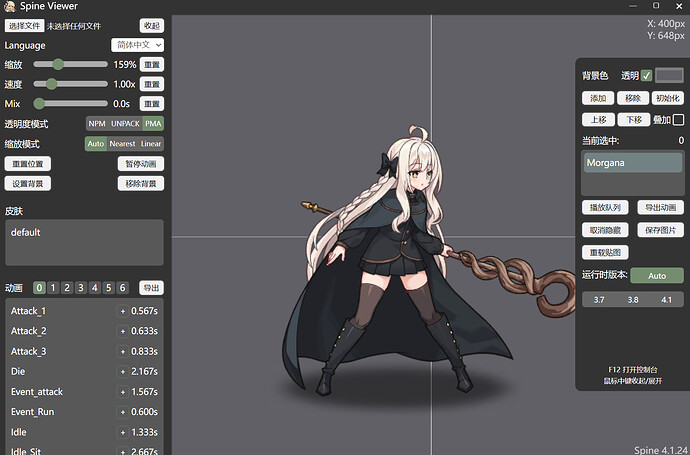
Task: Select Linear scaling mode
Action: pyautogui.click(x=151, y=144)
